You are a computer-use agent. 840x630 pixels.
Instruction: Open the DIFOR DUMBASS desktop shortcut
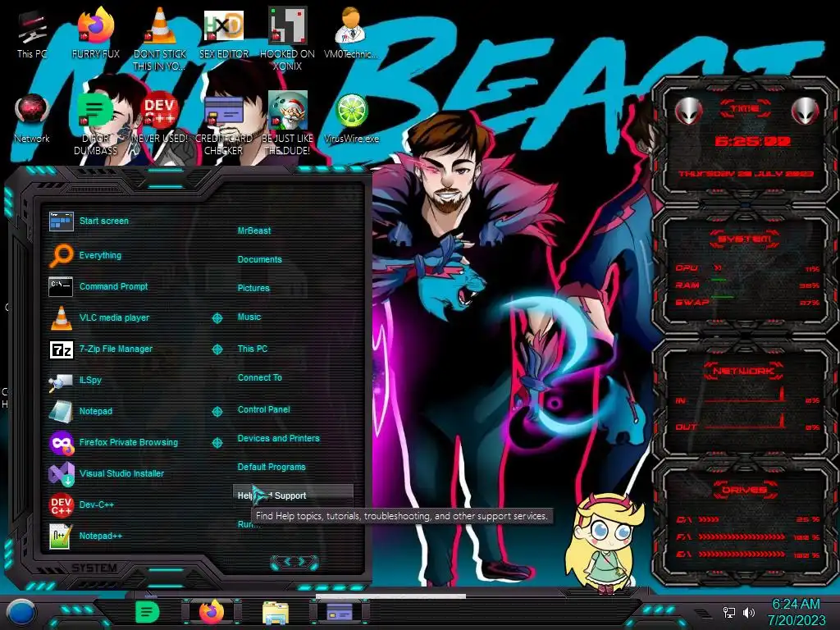pos(95,125)
